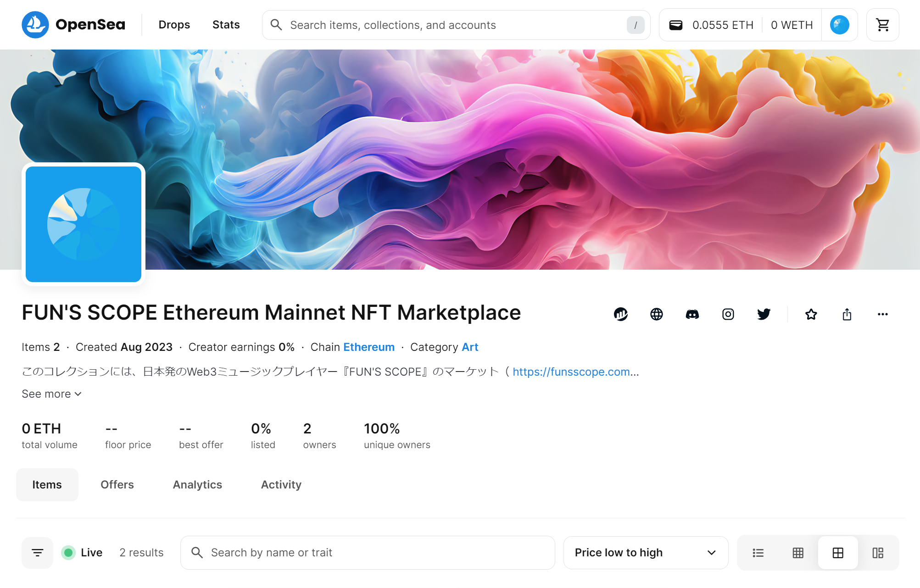The width and height of the screenshot is (920, 588).
Task: Click the Etherscan chart icon
Action: (x=620, y=314)
